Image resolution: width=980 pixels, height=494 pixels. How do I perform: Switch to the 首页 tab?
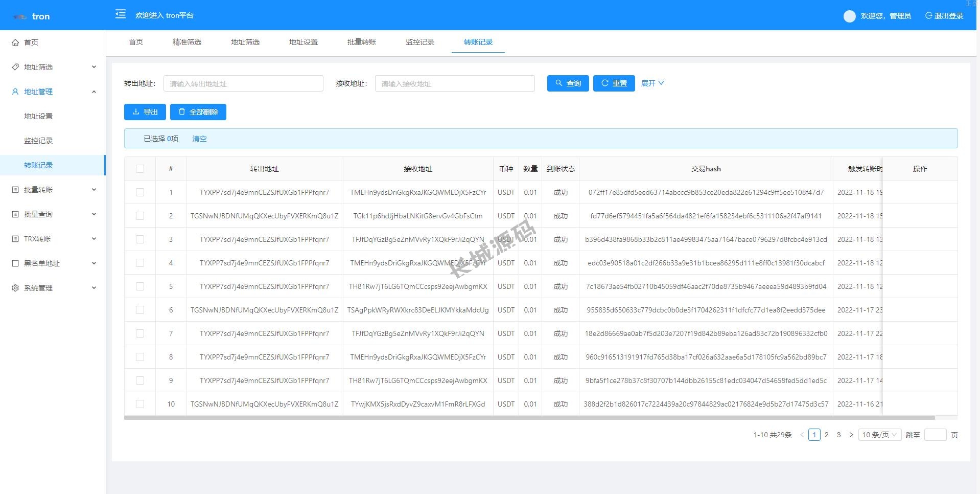click(x=136, y=42)
